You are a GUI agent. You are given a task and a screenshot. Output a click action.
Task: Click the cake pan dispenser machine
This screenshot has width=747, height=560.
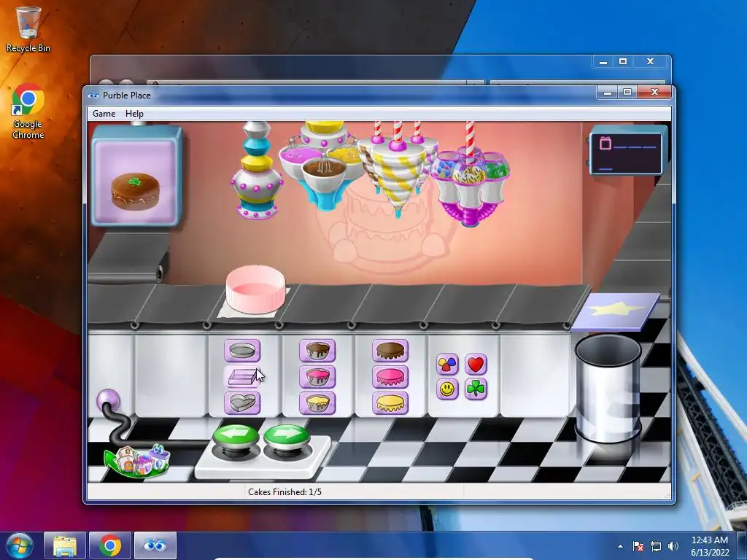click(257, 170)
